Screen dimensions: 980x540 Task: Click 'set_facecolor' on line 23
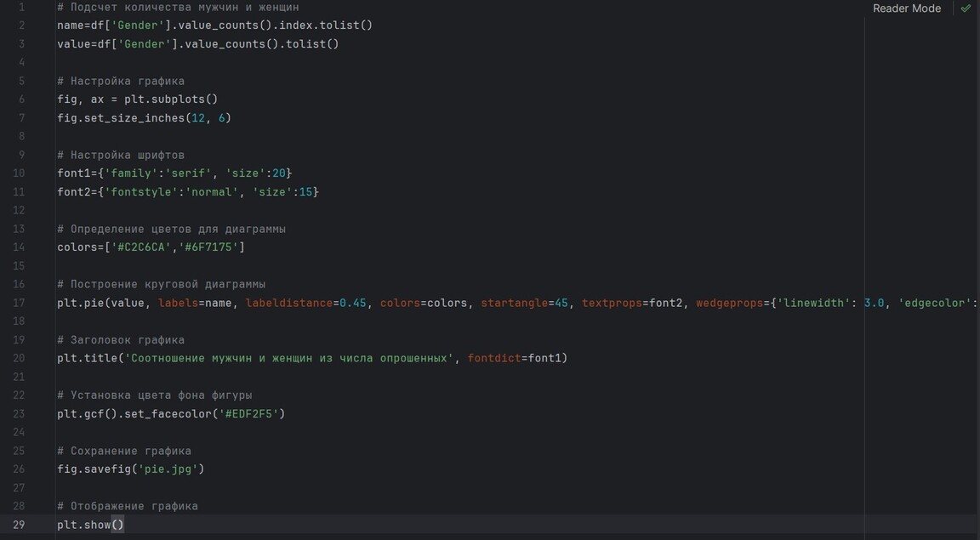point(168,413)
